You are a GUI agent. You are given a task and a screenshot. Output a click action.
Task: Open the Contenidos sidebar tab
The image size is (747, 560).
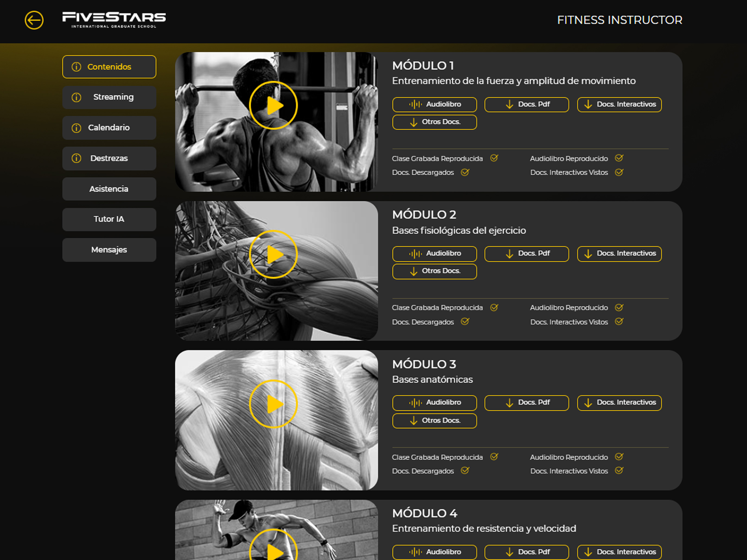point(109,67)
